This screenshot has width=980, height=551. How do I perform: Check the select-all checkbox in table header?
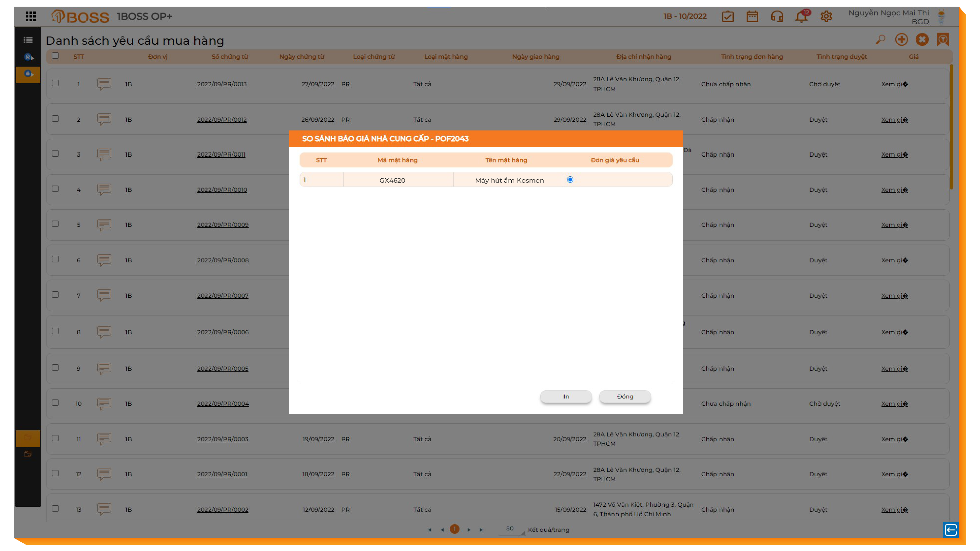pyautogui.click(x=55, y=56)
